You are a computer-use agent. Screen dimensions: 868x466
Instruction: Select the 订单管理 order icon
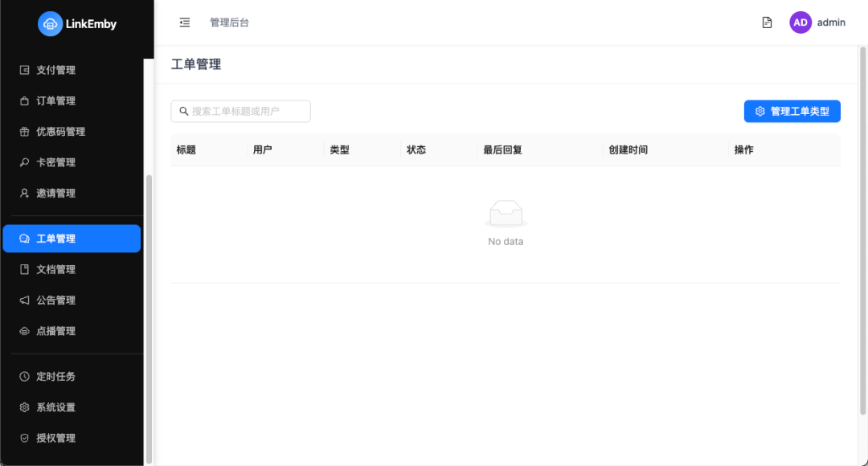(25, 100)
